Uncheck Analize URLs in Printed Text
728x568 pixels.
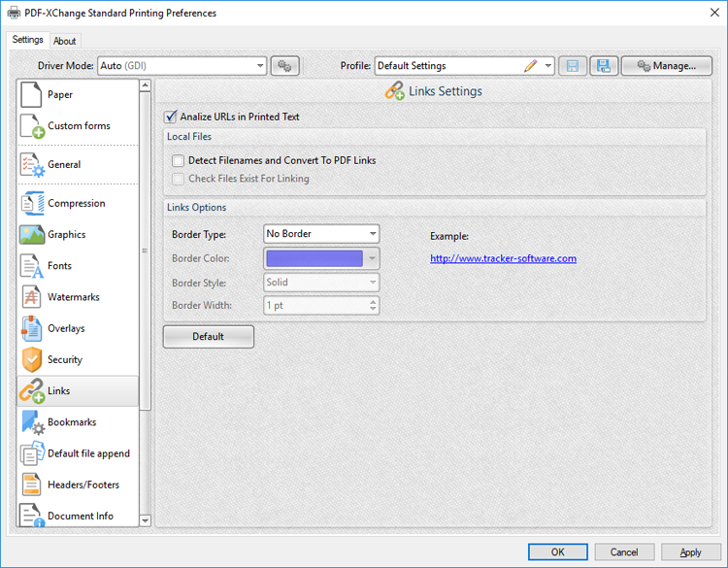pyautogui.click(x=172, y=117)
